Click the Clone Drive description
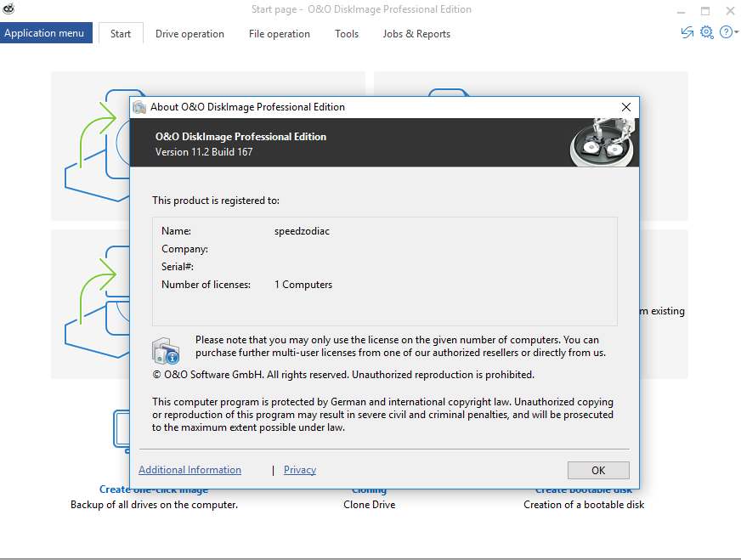The height and width of the screenshot is (560, 741). (369, 505)
